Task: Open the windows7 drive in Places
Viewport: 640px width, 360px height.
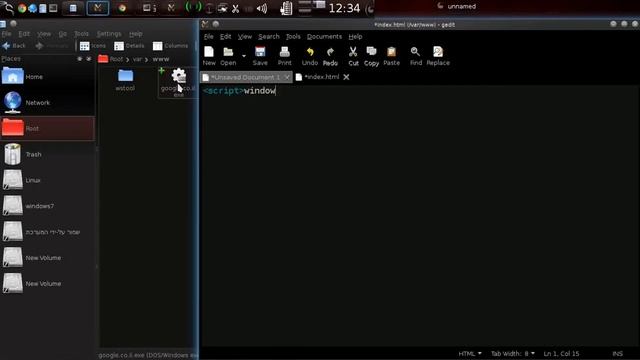Action: pos(48,206)
